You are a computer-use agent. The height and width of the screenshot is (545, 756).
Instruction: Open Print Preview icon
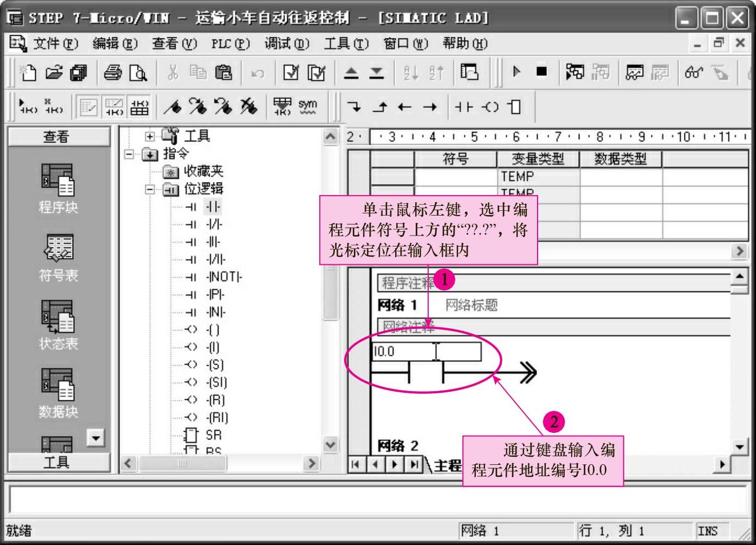138,72
